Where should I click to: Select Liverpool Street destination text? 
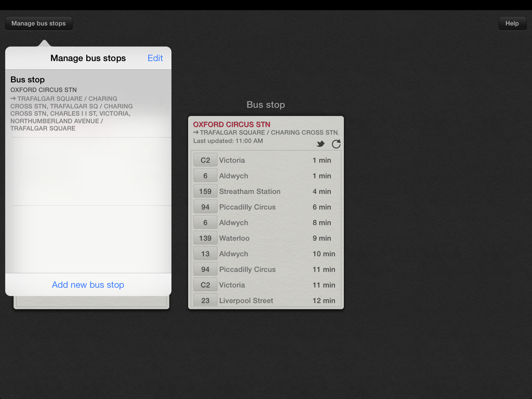click(246, 301)
